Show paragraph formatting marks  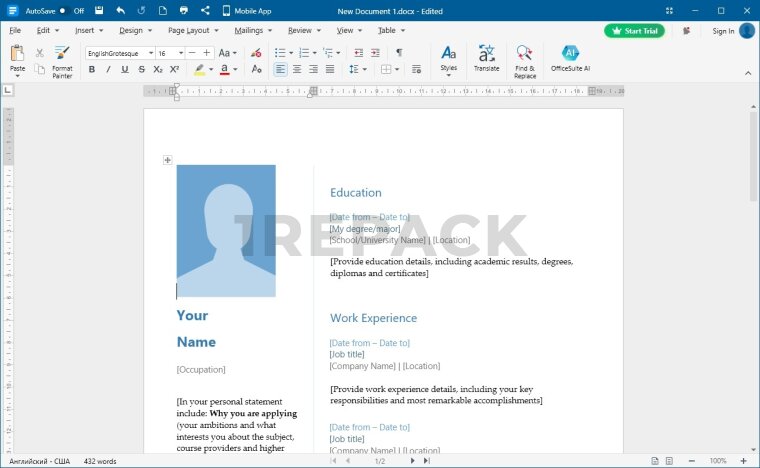coord(399,52)
